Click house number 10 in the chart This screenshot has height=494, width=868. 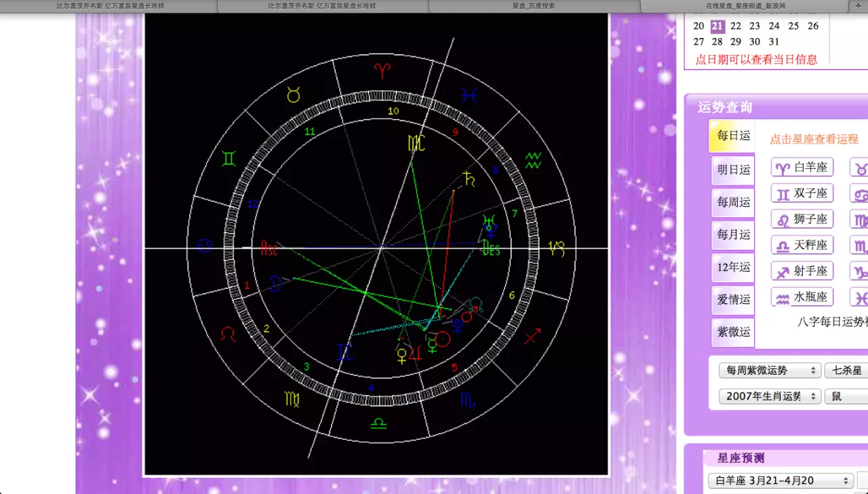click(x=393, y=111)
